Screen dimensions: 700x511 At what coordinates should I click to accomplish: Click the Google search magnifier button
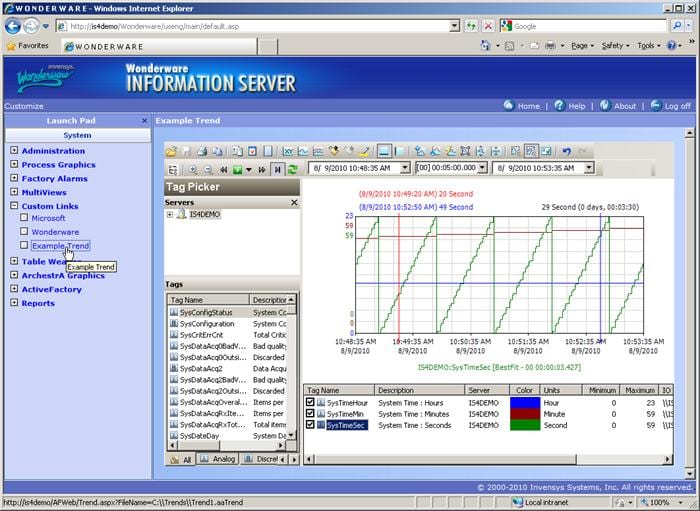[677, 26]
